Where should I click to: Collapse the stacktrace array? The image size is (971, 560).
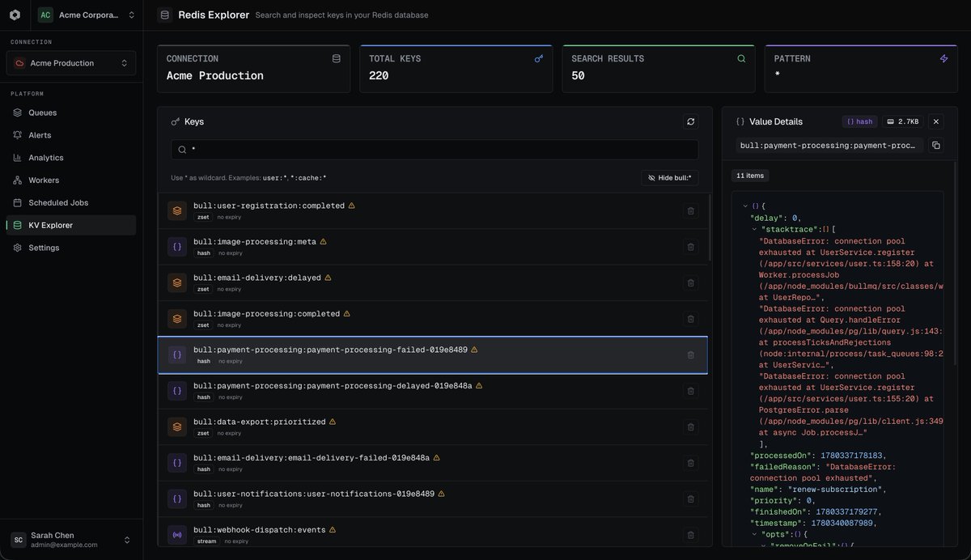point(755,229)
